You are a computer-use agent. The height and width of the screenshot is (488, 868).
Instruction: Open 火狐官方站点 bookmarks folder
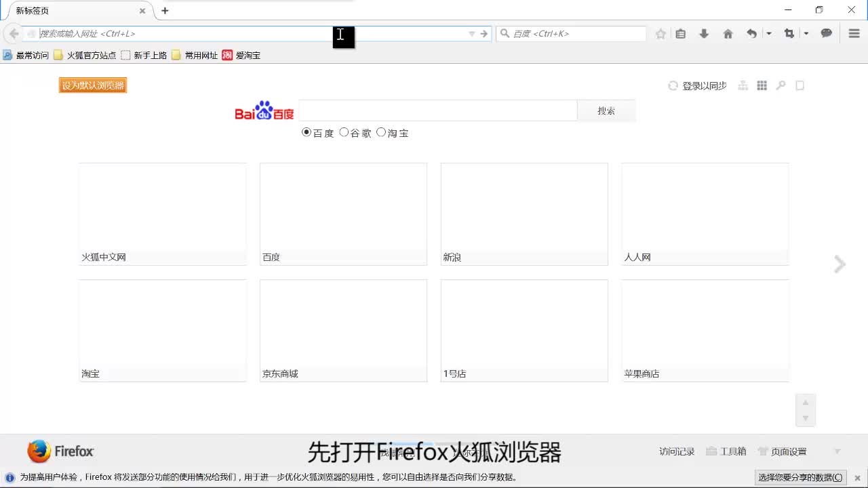click(x=85, y=56)
